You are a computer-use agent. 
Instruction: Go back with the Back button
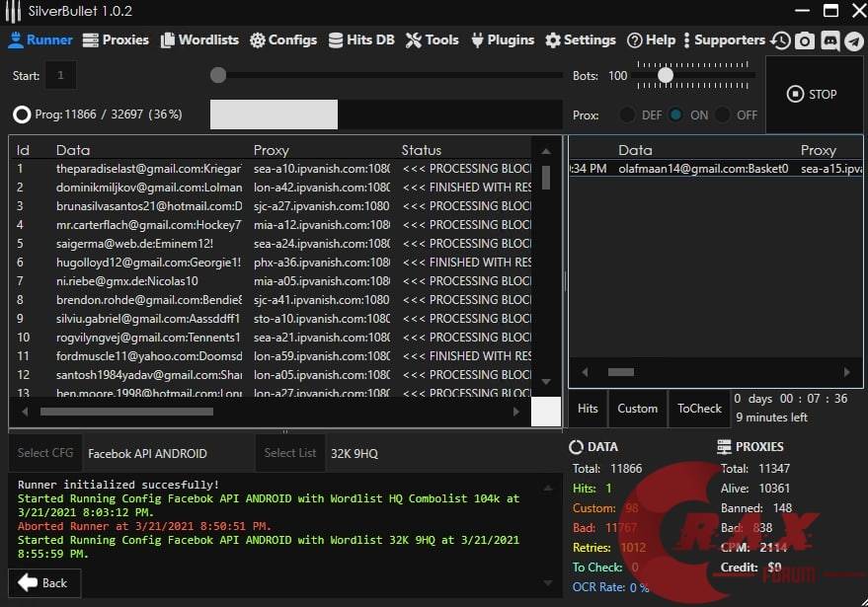[x=44, y=582]
